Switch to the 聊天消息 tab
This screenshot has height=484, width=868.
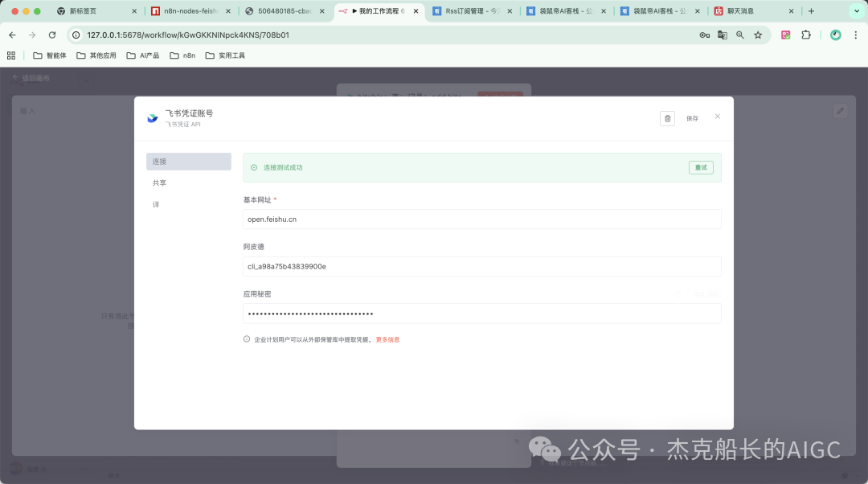point(754,11)
